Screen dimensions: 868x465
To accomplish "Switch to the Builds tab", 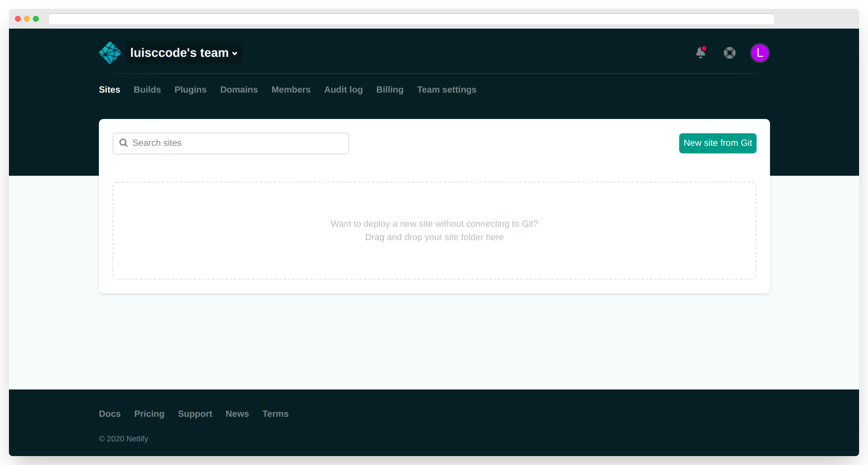I will (x=147, y=89).
